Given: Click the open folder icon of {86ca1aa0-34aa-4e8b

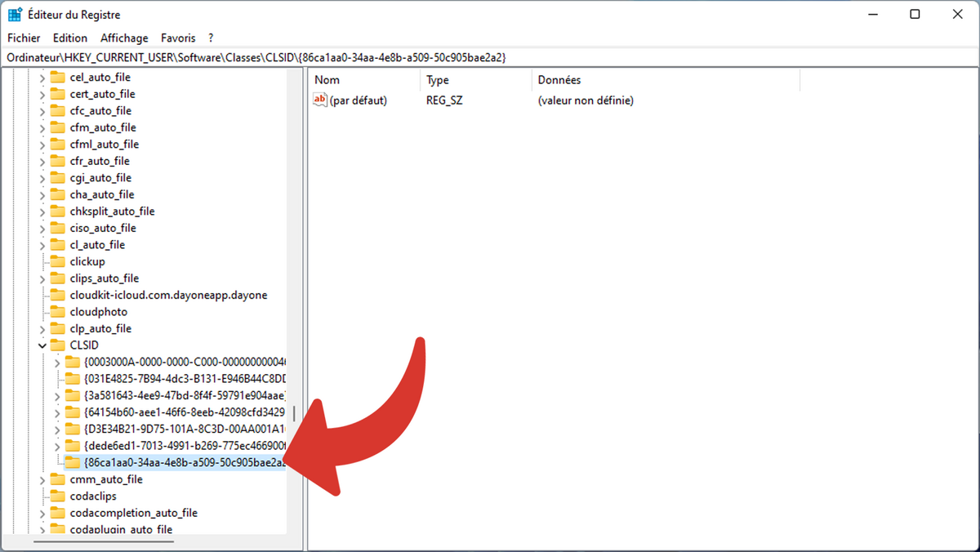Looking at the screenshot, I should (x=71, y=462).
